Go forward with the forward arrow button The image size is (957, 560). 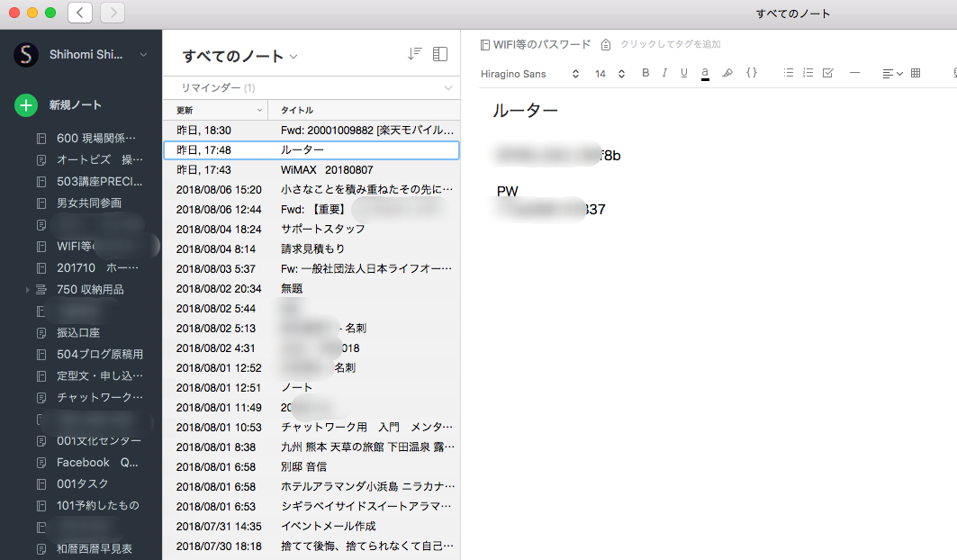point(113,13)
